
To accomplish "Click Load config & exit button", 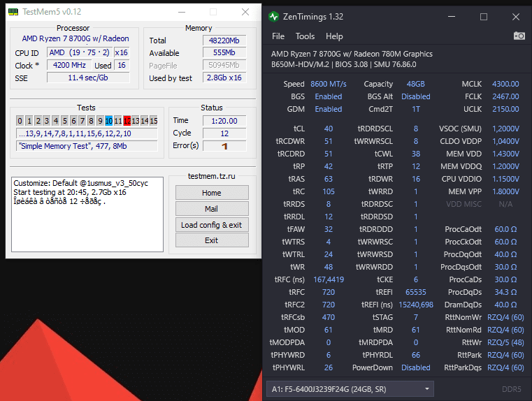I will [212, 225].
